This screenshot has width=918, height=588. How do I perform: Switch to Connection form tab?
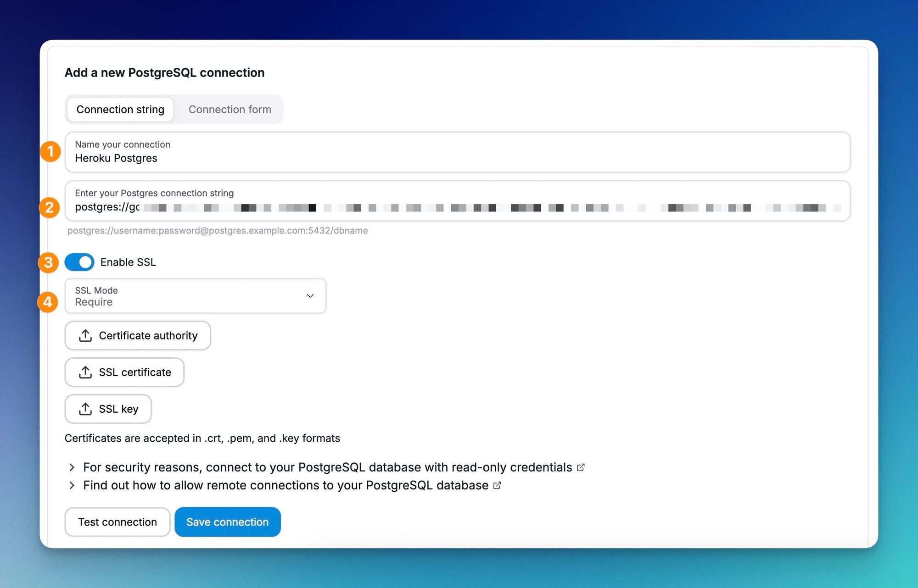point(229,109)
